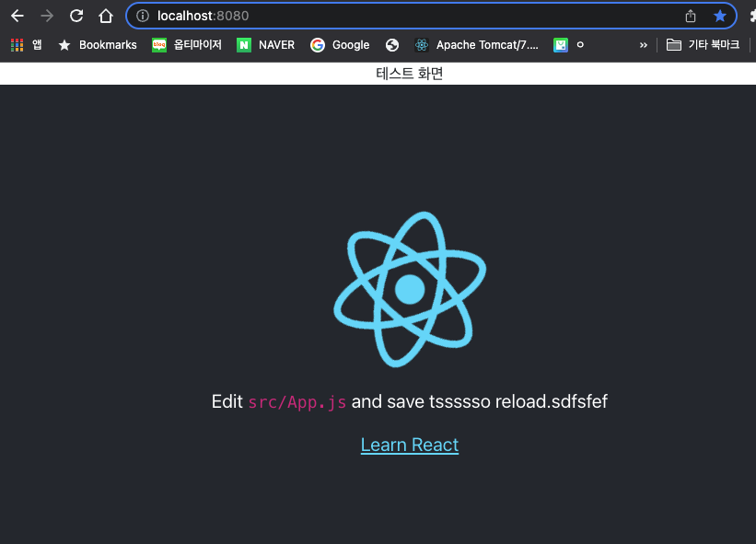Open the Bookmarks folder
The image size is (756, 544).
98,45
